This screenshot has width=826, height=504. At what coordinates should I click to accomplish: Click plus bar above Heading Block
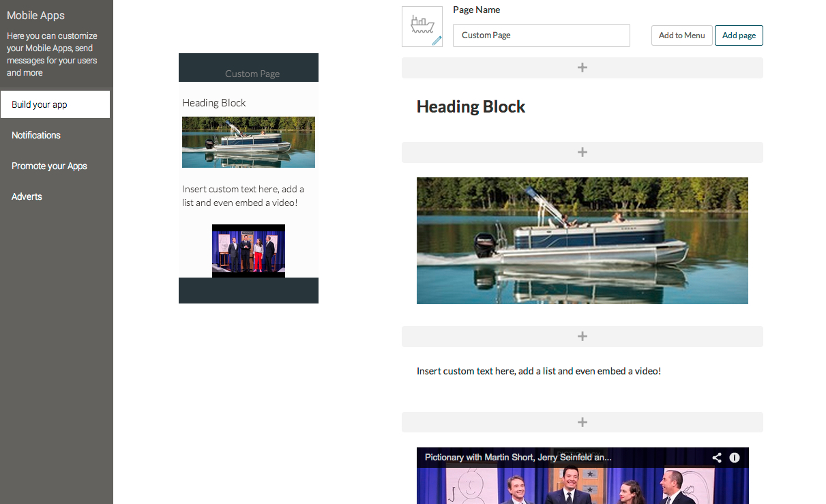(582, 68)
